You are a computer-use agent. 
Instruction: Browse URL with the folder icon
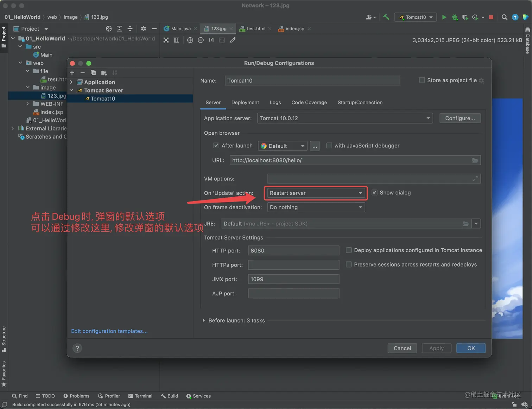pyautogui.click(x=475, y=160)
